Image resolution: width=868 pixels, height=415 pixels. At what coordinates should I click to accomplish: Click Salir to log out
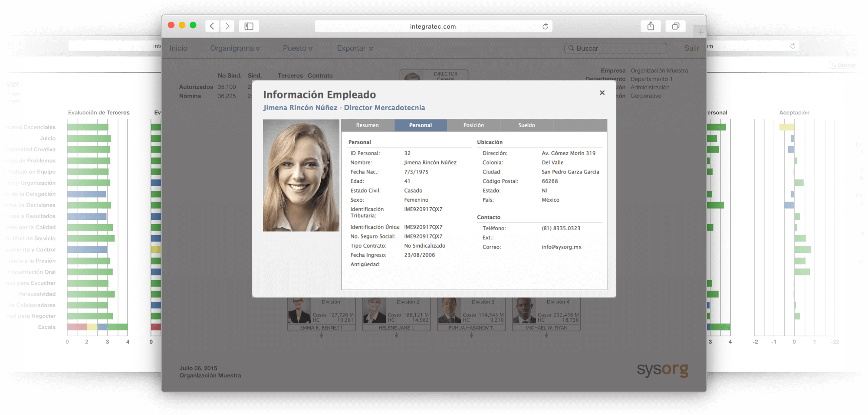pyautogui.click(x=691, y=48)
